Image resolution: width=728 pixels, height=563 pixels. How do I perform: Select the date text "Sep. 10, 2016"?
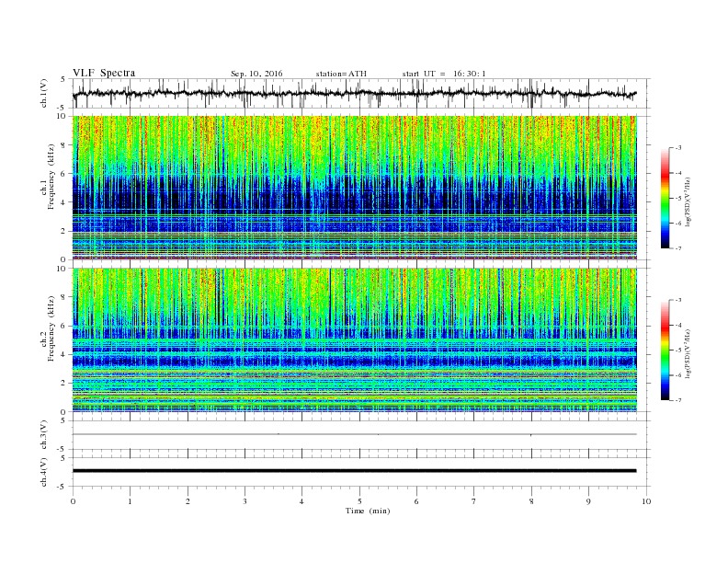(x=256, y=74)
